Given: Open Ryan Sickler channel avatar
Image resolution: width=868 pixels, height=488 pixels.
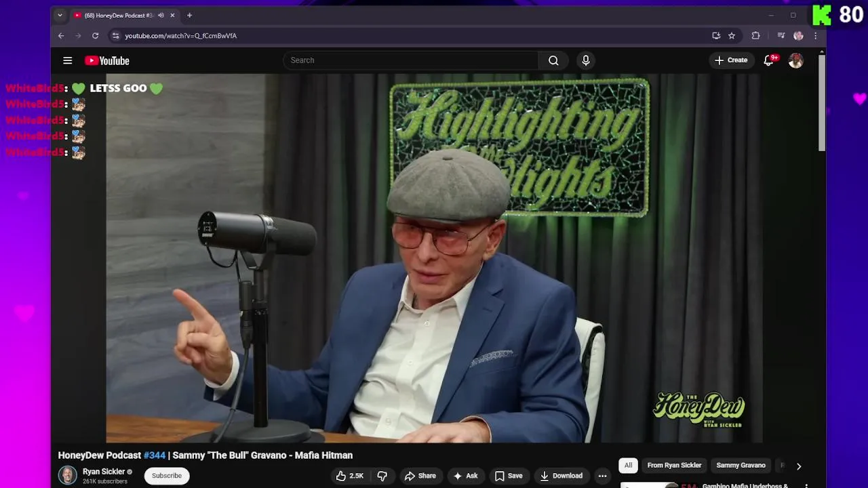Looking at the screenshot, I should 67,476.
